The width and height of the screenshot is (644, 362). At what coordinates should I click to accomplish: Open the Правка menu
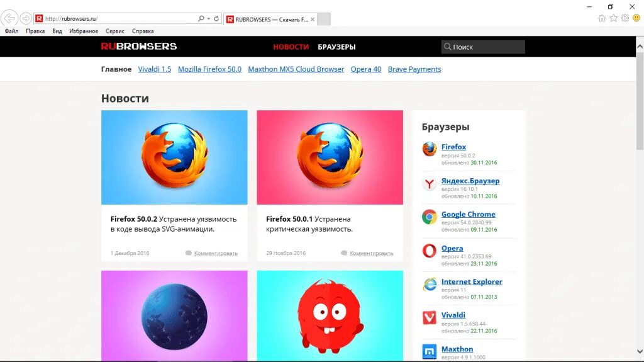[35, 31]
